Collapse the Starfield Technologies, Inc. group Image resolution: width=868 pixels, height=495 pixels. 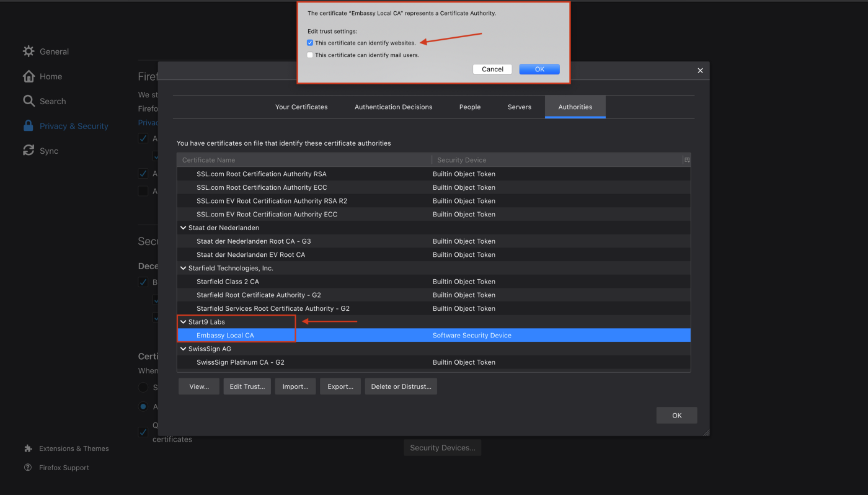184,268
